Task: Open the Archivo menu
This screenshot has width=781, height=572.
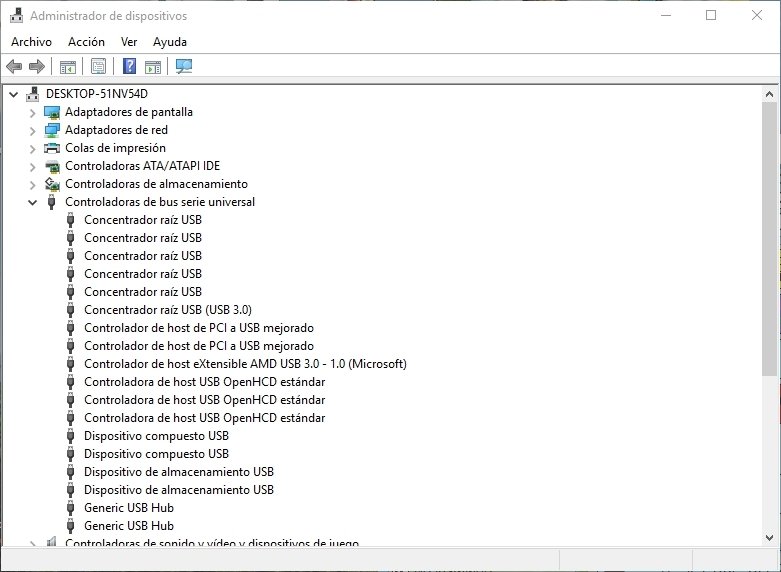Action: click(31, 42)
